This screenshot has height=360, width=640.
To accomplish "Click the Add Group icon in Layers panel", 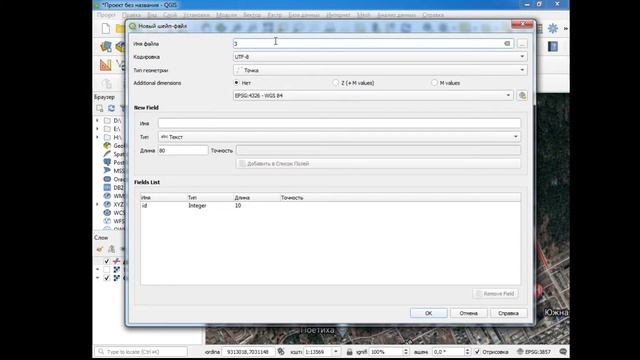I will [111, 249].
